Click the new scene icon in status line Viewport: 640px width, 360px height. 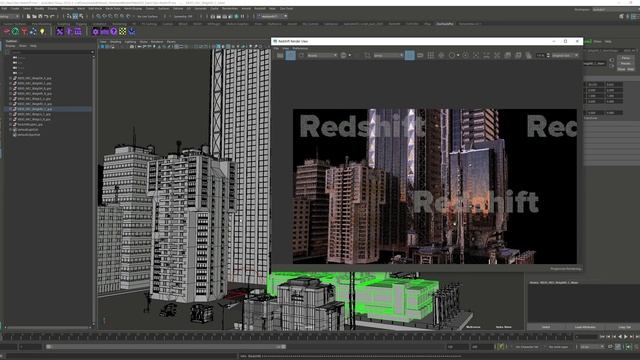(28, 16)
